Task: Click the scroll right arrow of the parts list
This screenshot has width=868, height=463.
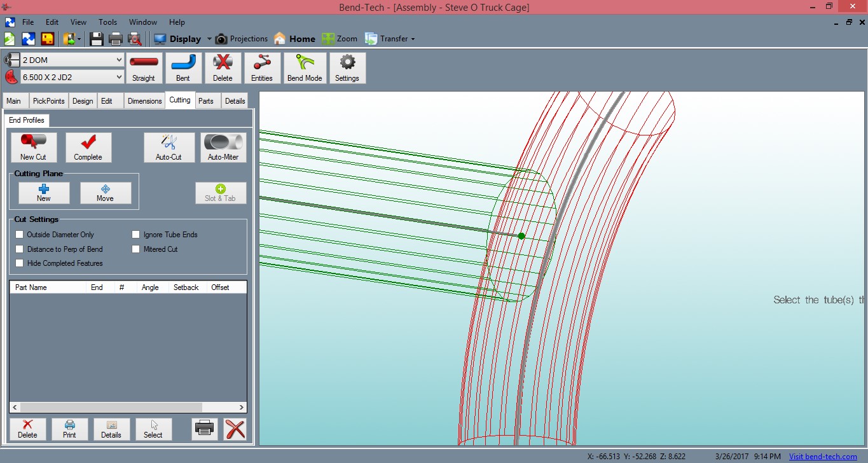Action: click(x=242, y=407)
